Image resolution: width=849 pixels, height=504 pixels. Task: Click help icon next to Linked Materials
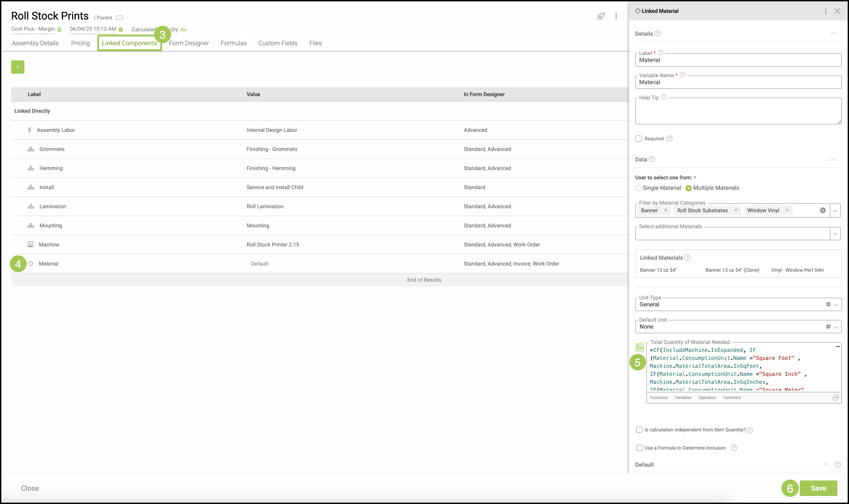pyautogui.click(x=687, y=257)
